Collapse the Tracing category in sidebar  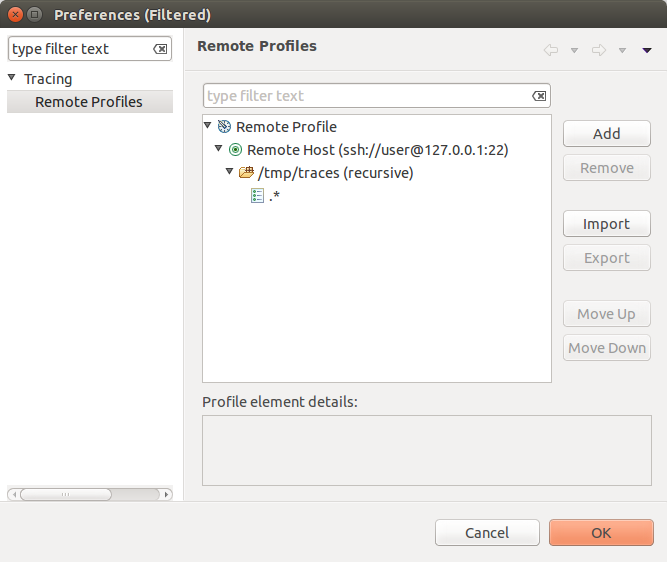(12, 78)
